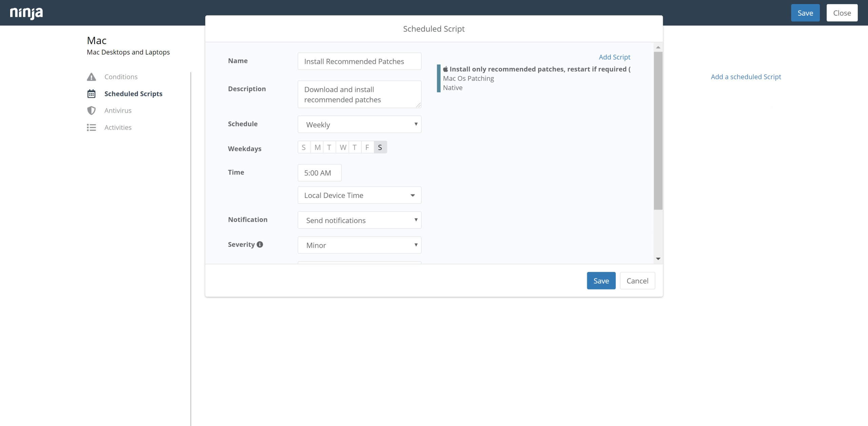The image size is (868, 426).
Task: Click Add a scheduled Script
Action: click(746, 77)
